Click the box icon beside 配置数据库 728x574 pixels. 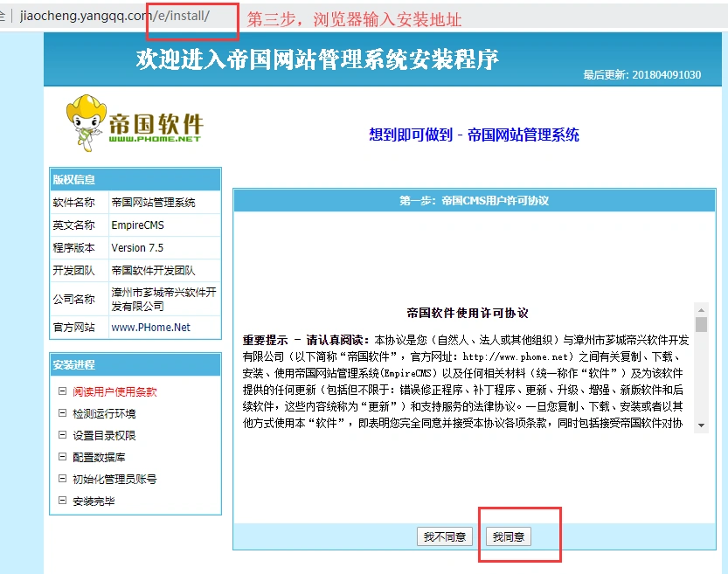62,457
